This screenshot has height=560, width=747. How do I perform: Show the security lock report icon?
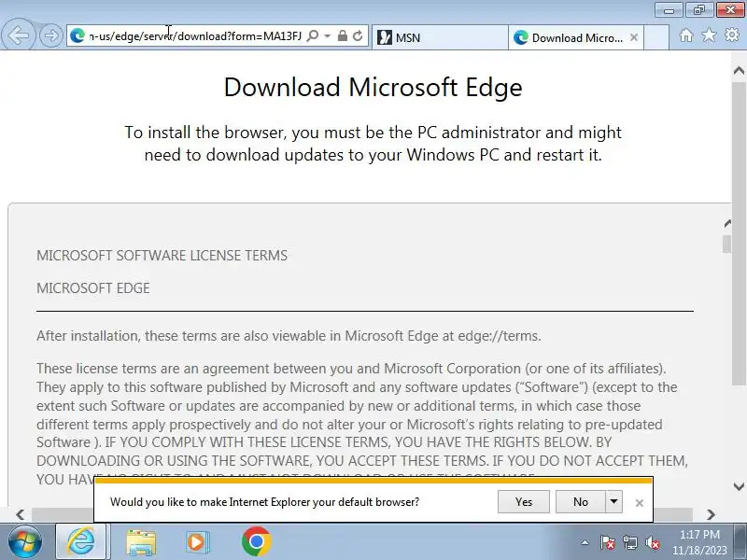click(342, 36)
